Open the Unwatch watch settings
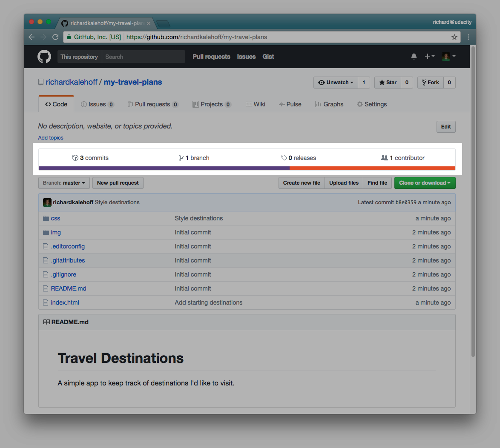 (x=336, y=83)
